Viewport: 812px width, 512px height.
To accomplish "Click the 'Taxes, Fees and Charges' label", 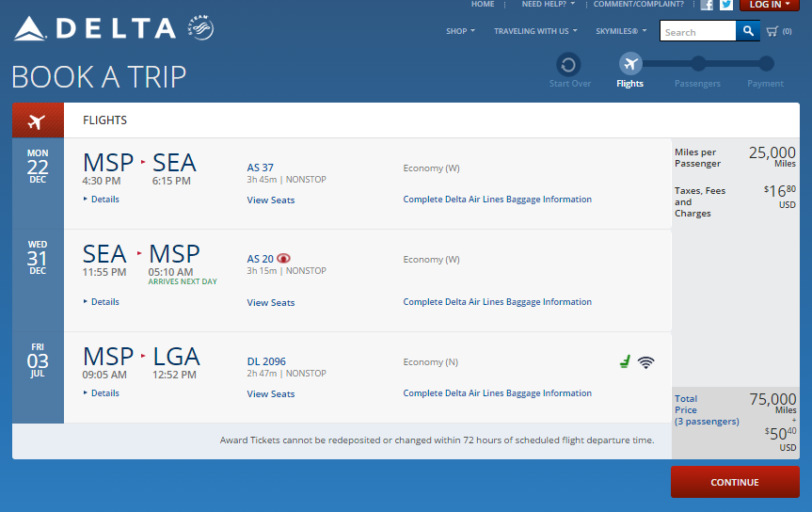I will pos(700,201).
